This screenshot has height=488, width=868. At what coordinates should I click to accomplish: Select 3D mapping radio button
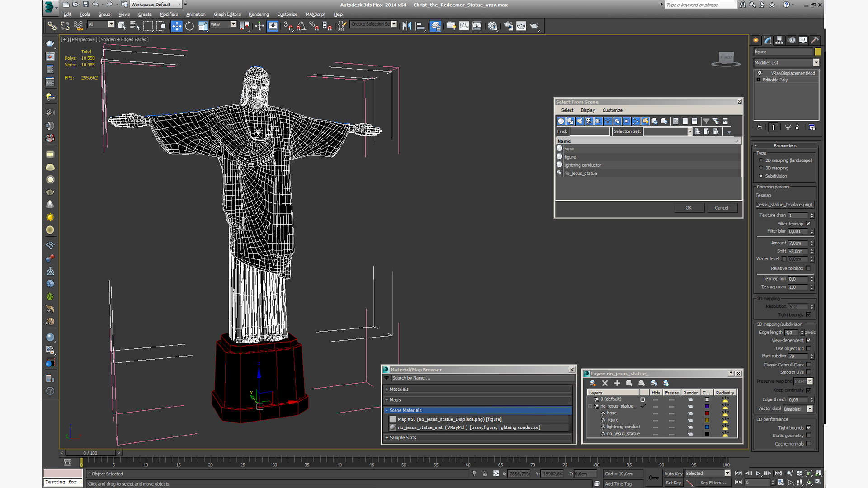point(761,168)
